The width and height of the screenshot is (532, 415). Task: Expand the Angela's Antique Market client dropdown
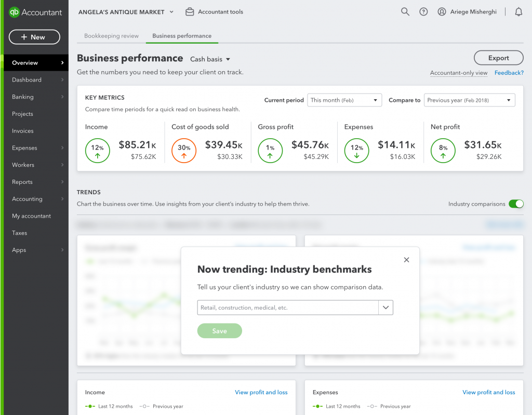click(171, 12)
